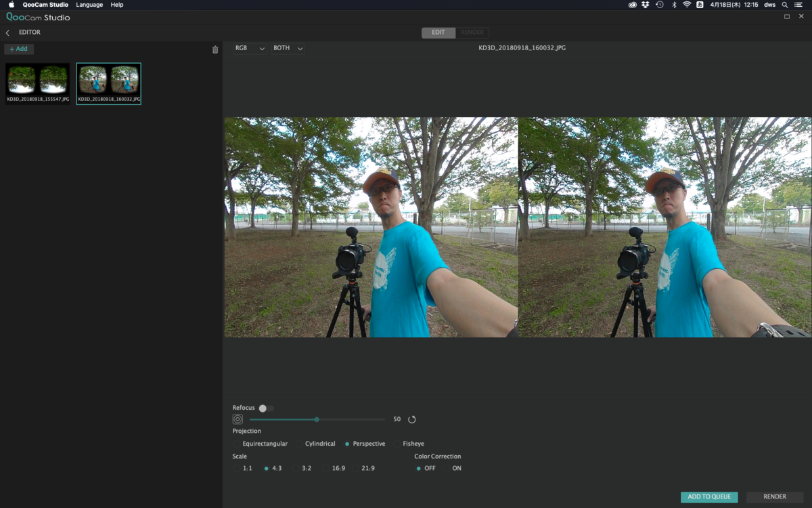The height and width of the screenshot is (508, 812).
Task: Choose 4:3 scale
Action: [273, 468]
